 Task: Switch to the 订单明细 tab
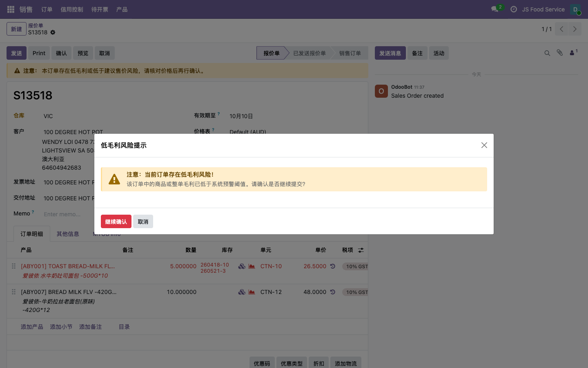[32, 234]
